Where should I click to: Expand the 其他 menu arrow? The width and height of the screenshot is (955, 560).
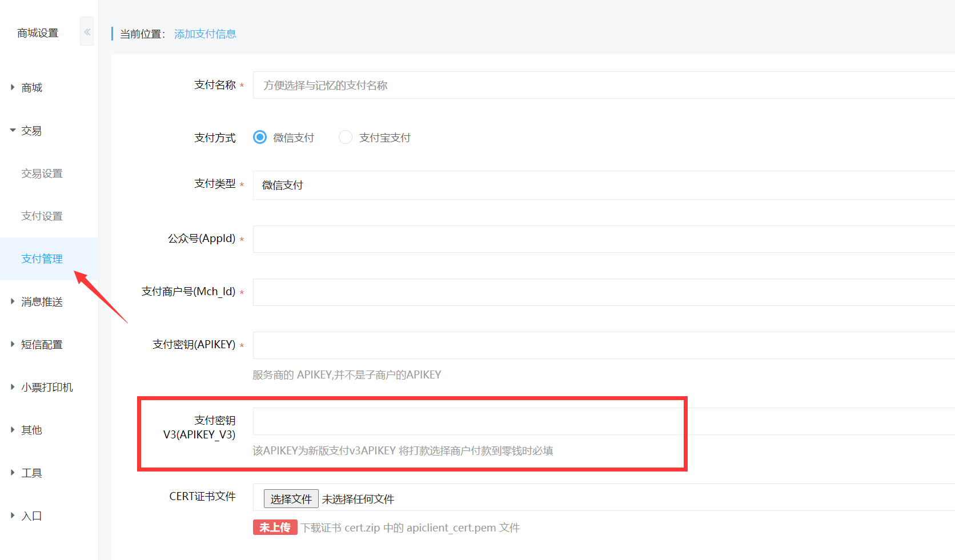pos(13,430)
